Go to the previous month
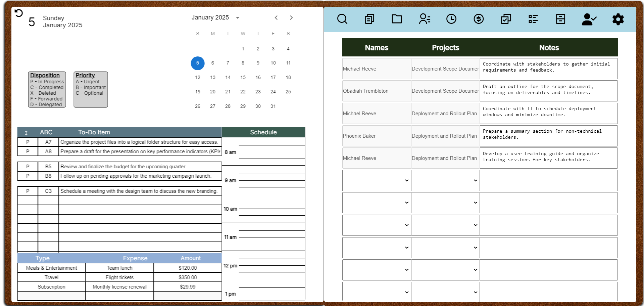Viewport: 644px width, 306px height. point(276,17)
